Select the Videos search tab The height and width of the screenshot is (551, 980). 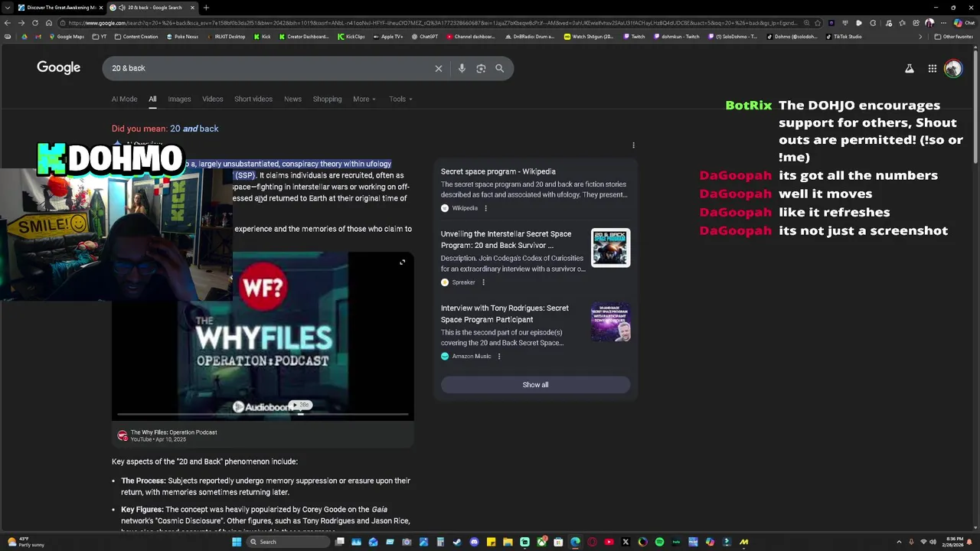213,99
